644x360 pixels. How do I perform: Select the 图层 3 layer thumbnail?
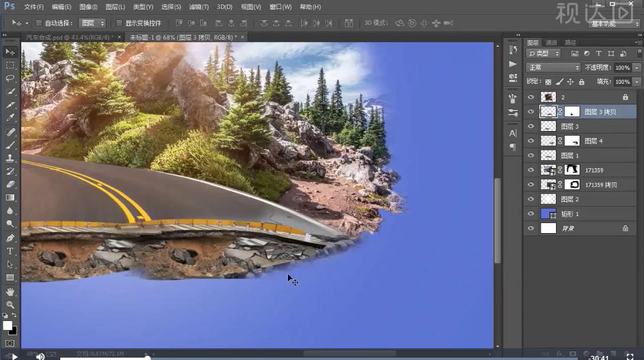click(x=548, y=126)
